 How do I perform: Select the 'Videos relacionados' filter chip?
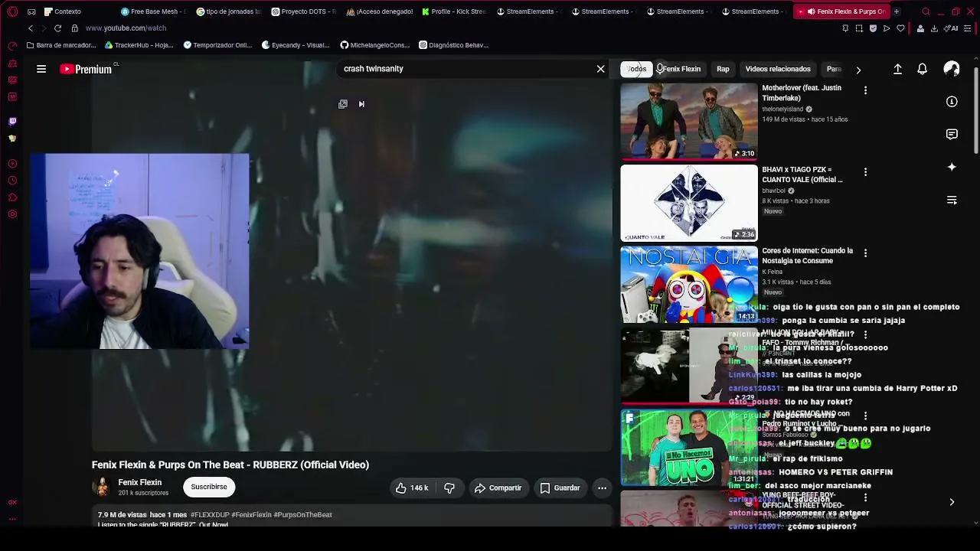click(x=778, y=69)
